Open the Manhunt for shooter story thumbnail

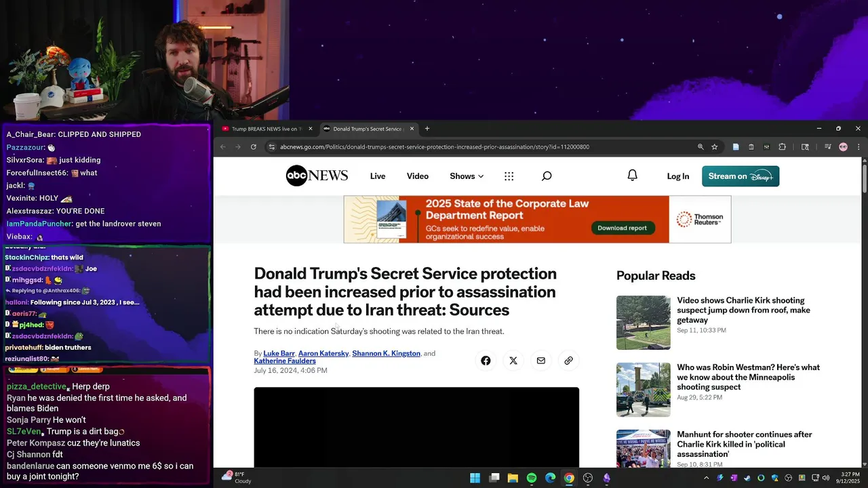point(644,449)
